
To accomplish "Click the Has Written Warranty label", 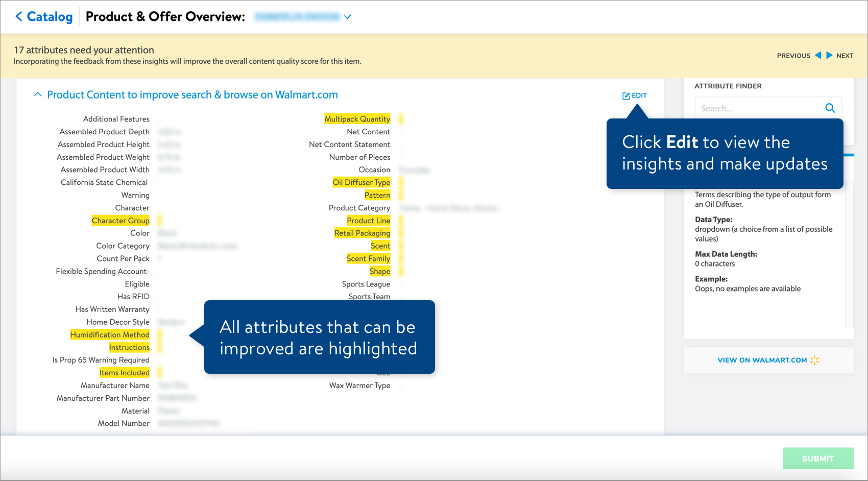I will pos(112,309).
